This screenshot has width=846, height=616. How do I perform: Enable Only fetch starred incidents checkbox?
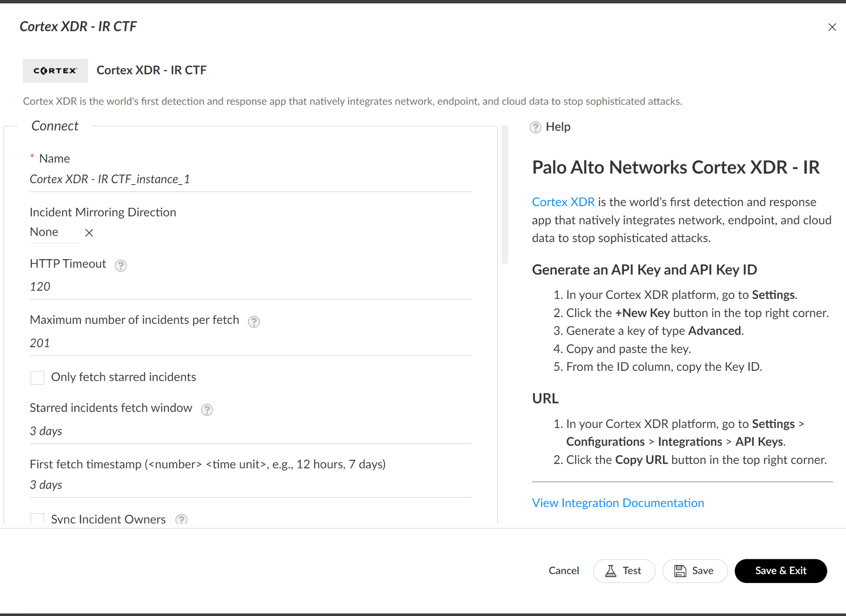(37, 377)
